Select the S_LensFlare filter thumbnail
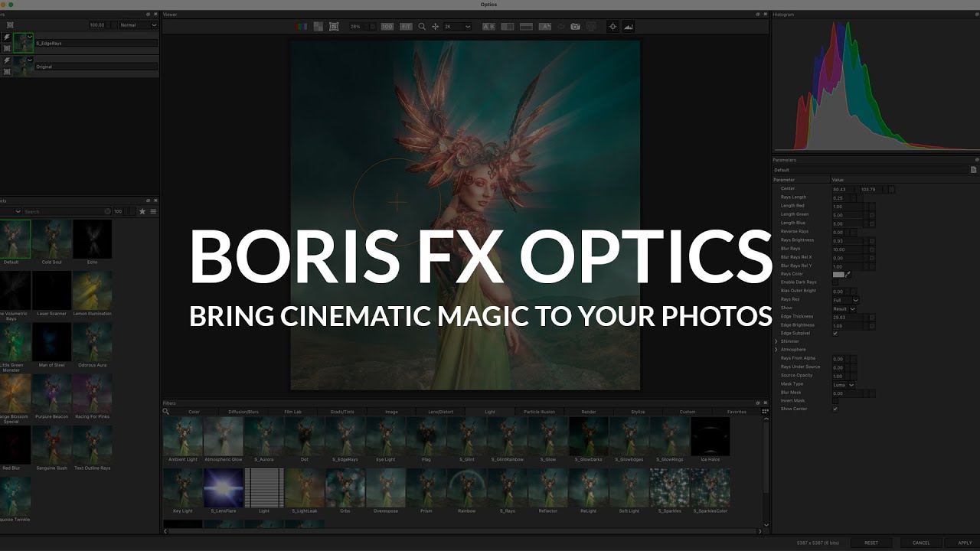 pyautogui.click(x=224, y=488)
